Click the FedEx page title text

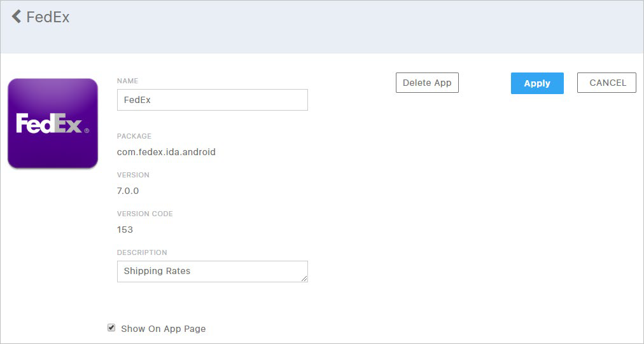click(x=48, y=17)
